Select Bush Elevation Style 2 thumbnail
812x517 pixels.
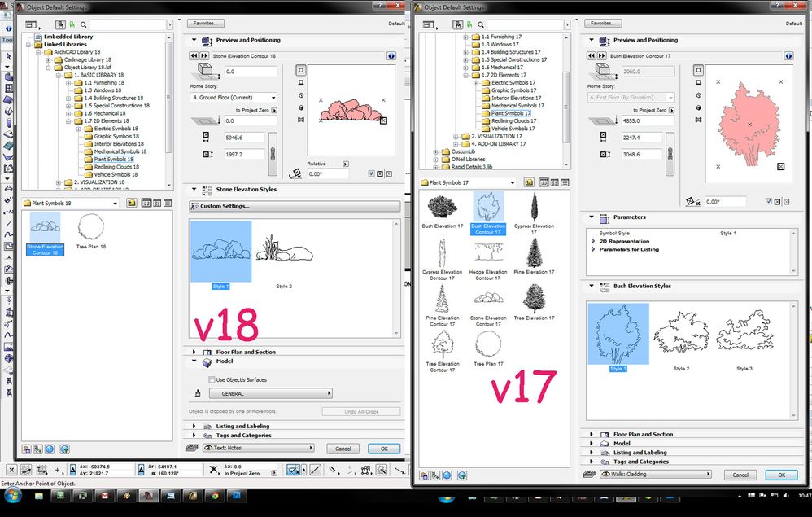pos(682,337)
